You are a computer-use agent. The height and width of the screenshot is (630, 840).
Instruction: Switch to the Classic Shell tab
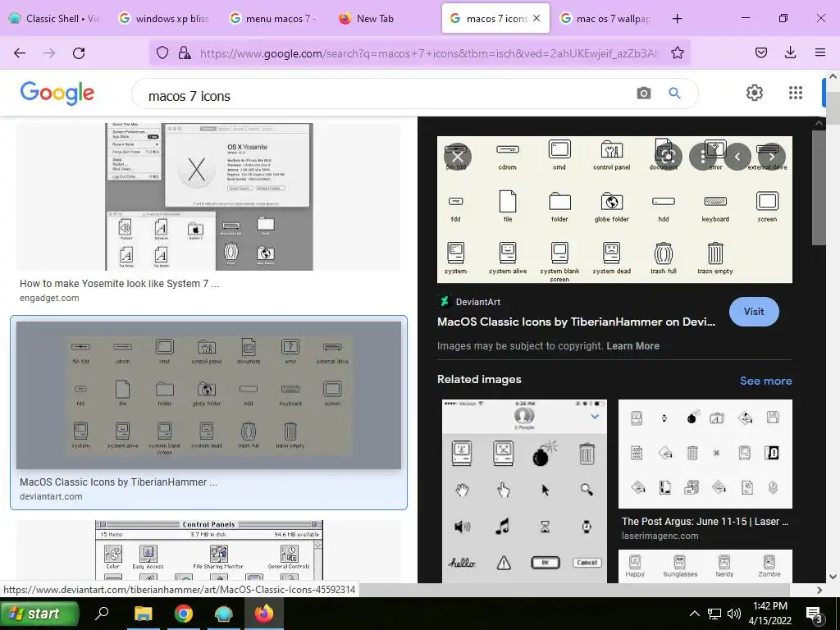[54, 19]
